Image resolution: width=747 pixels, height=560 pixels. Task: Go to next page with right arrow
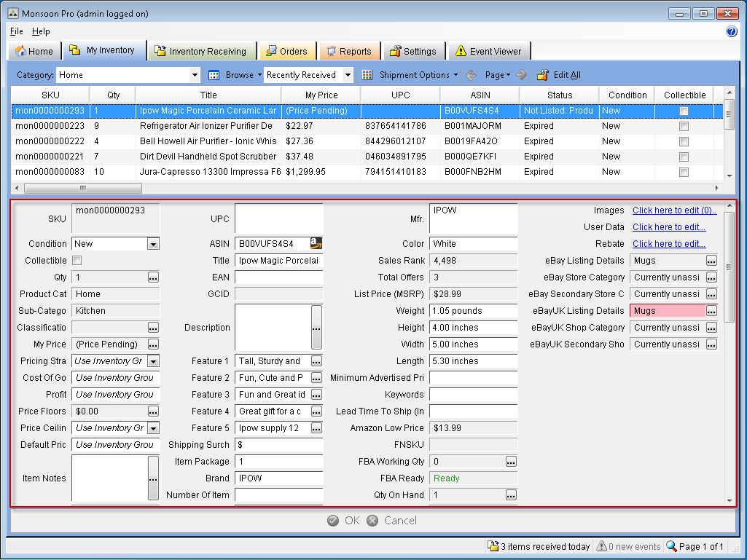pos(521,75)
